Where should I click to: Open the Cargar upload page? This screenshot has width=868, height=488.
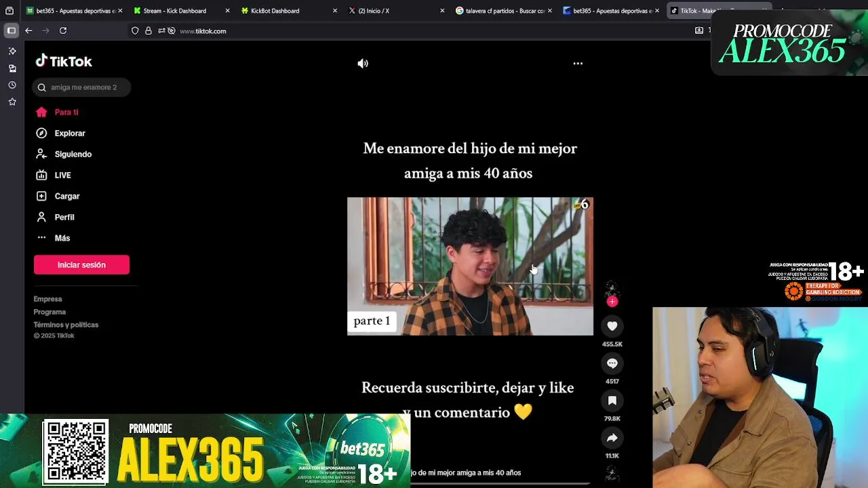click(x=67, y=197)
